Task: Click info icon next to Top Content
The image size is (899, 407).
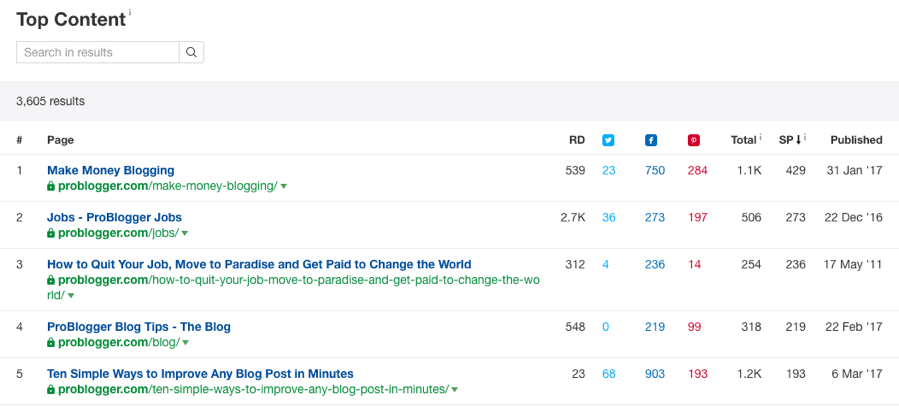Action: click(x=130, y=13)
